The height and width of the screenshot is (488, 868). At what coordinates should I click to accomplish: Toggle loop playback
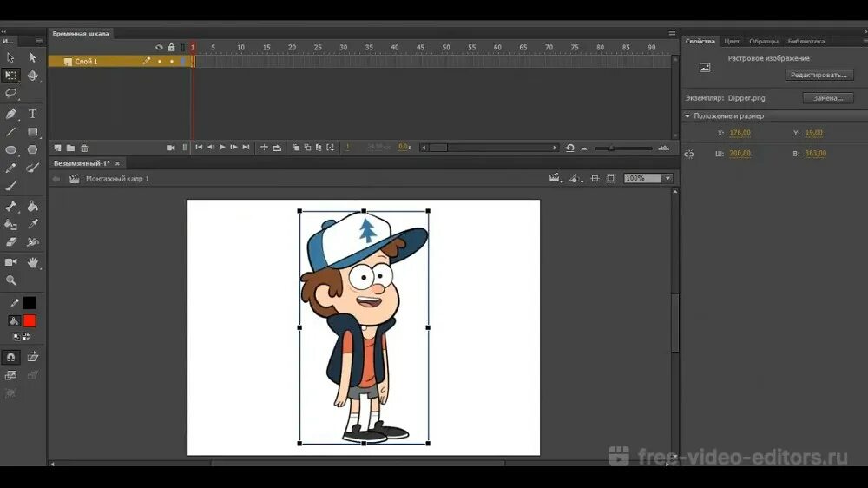277,148
